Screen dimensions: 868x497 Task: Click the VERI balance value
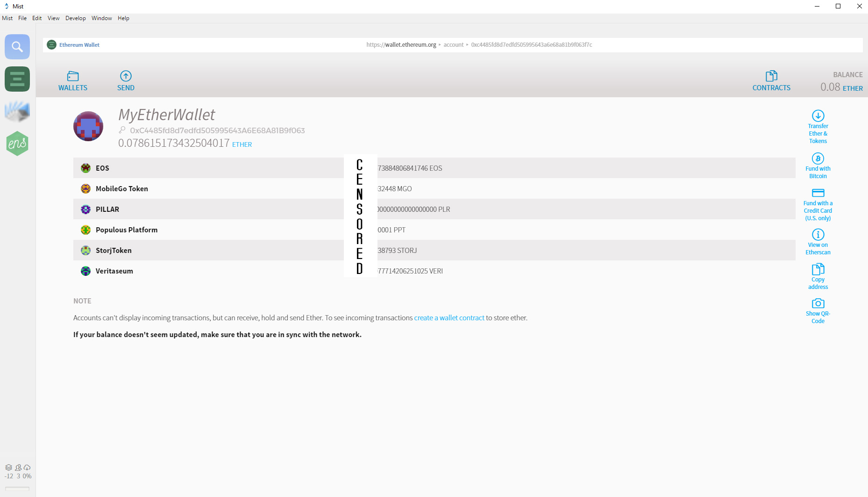410,271
